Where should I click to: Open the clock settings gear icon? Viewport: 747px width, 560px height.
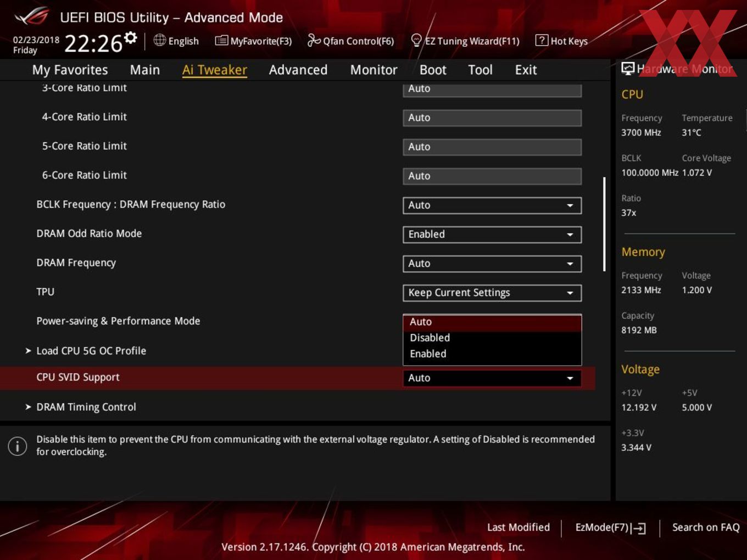point(131,37)
